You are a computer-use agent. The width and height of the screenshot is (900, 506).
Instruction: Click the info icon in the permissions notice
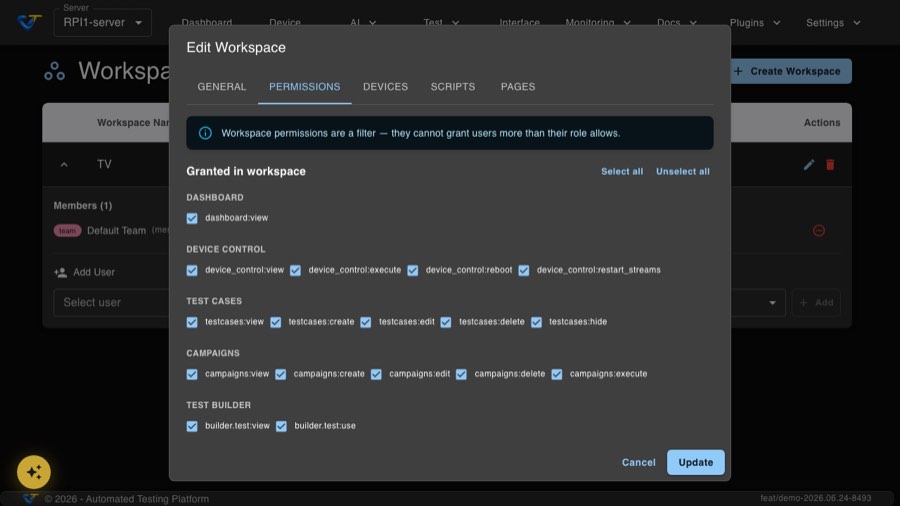click(x=205, y=133)
